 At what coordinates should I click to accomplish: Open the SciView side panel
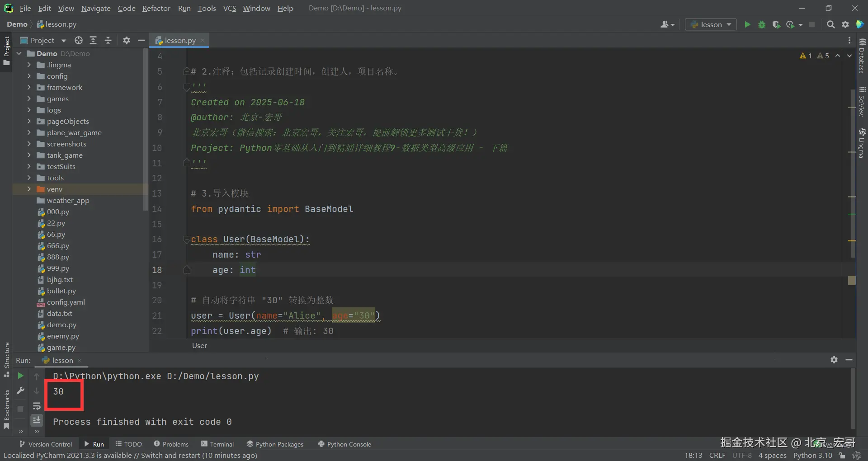[862, 102]
